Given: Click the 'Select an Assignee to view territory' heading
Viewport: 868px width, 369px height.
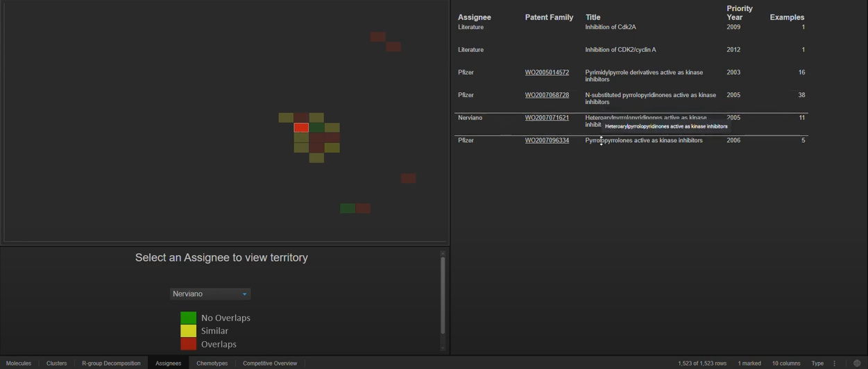Looking at the screenshot, I should click(221, 257).
